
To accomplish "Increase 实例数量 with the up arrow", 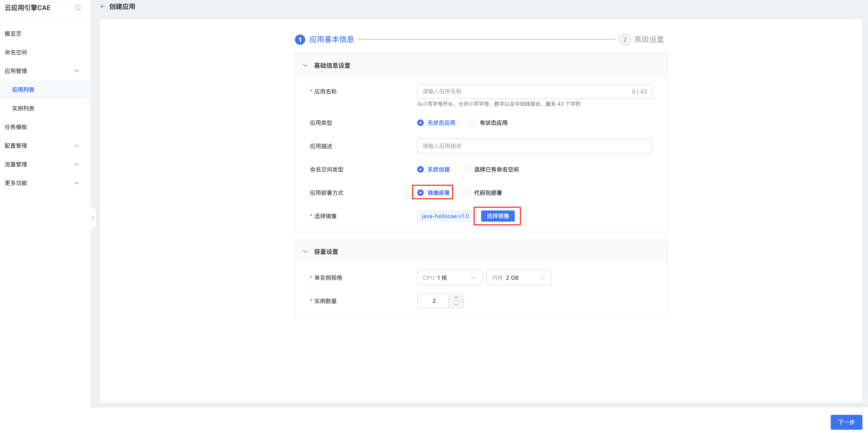I will pos(456,297).
